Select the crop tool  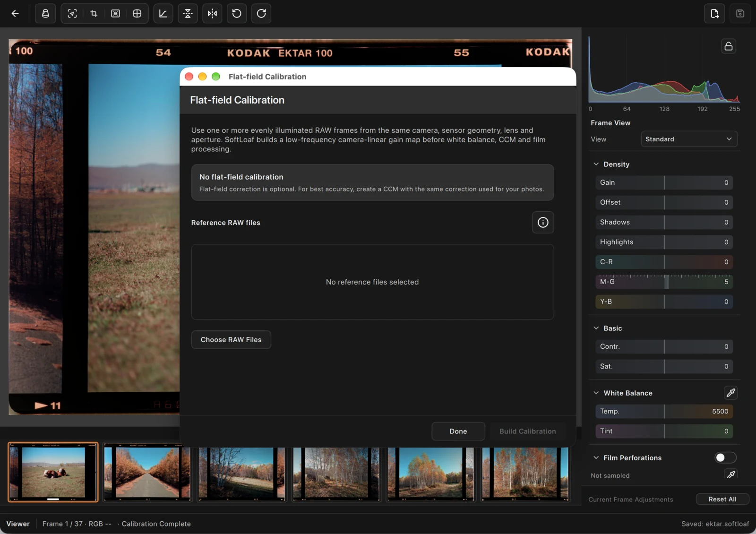(94, 14)
